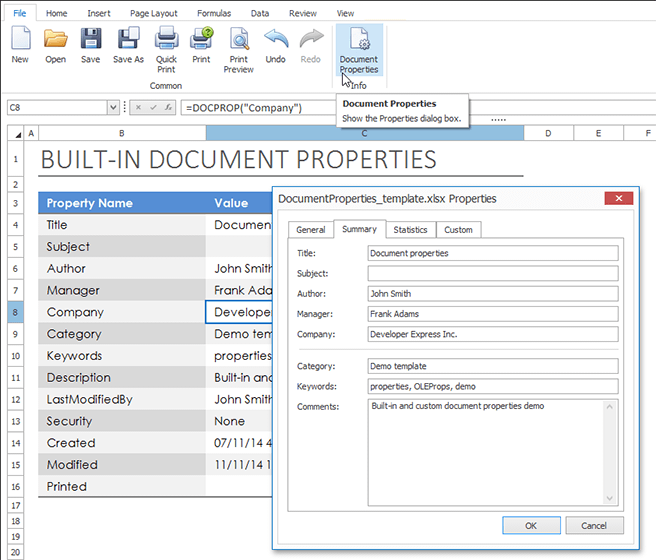Switch to the Formulas ribbon tab

point(214,14)
